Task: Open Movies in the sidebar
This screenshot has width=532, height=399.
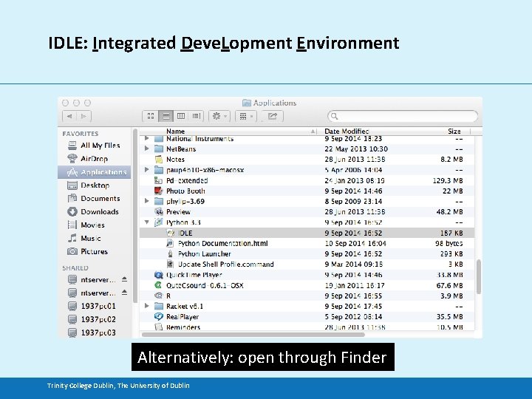Action: click(x=94, y=225)
